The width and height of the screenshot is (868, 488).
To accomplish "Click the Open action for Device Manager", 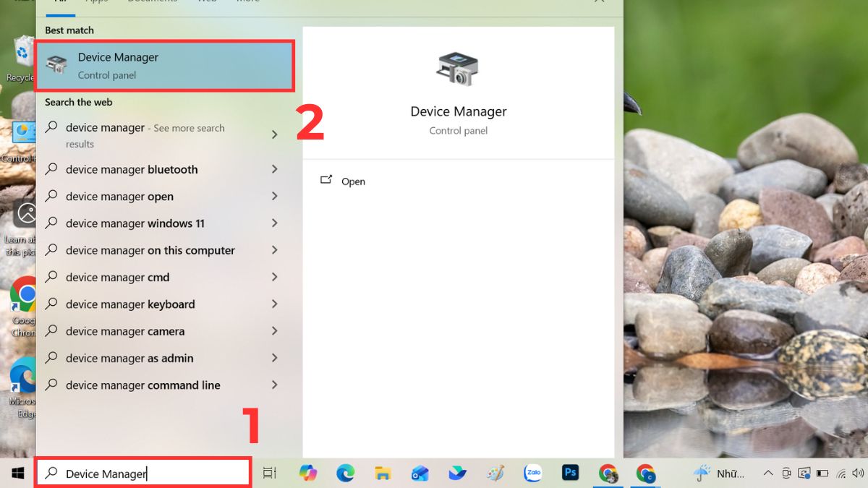I will pos(353,181).
